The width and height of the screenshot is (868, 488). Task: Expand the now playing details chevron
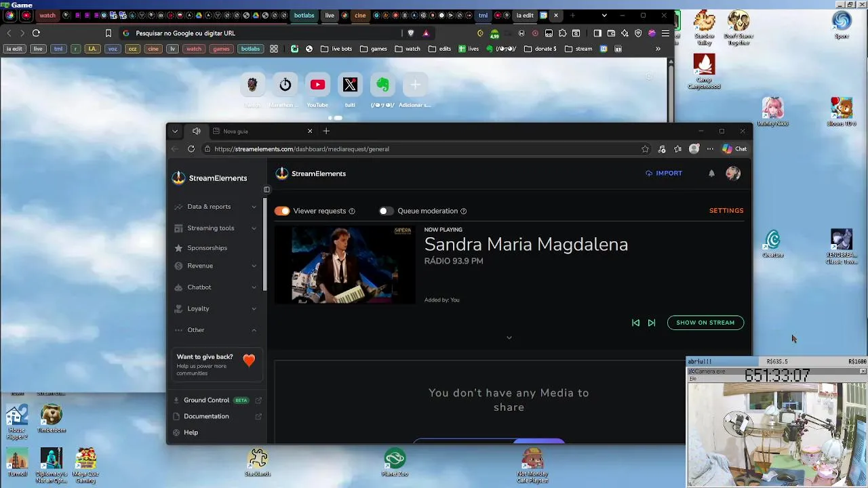[x=509, y=338]
